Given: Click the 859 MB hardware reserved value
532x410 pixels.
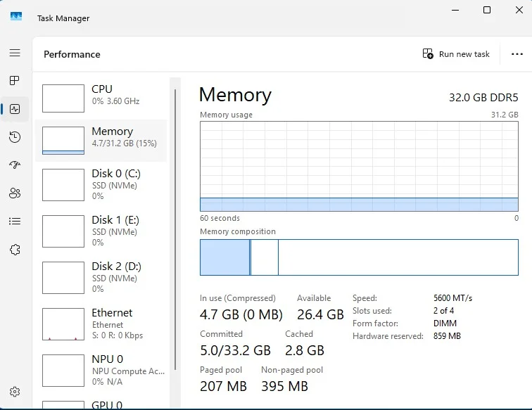Looking at the screenshot, I should tap(447, 336).
